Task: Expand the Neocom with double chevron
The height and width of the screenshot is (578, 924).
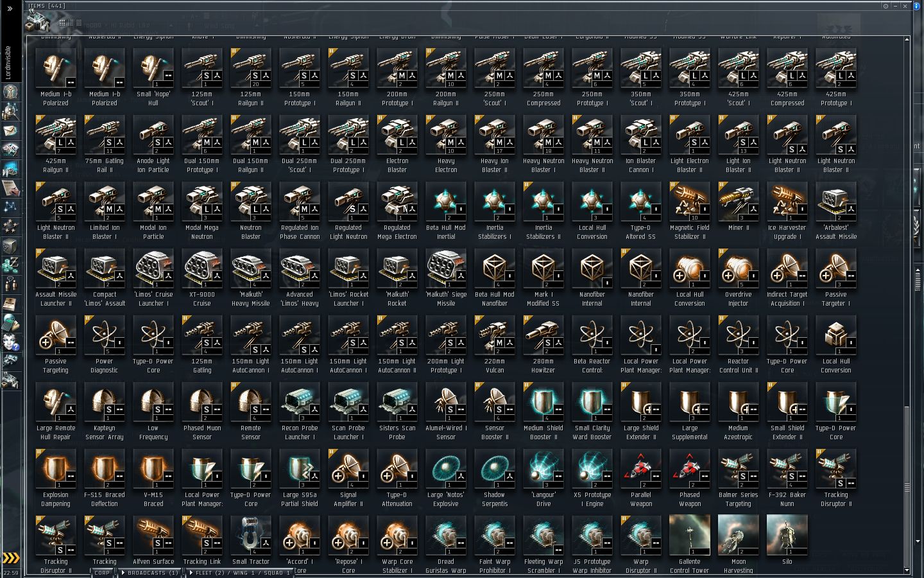Action: (10, 8)
